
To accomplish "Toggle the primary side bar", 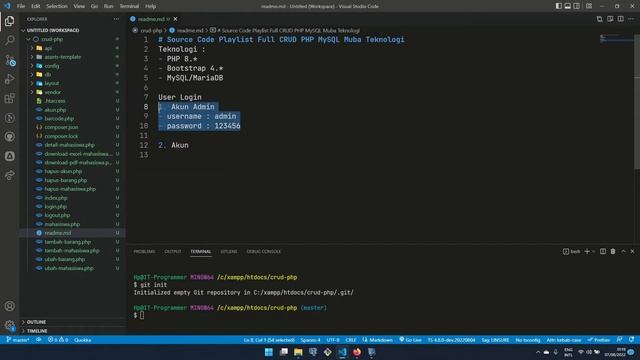I will (558, 6).
